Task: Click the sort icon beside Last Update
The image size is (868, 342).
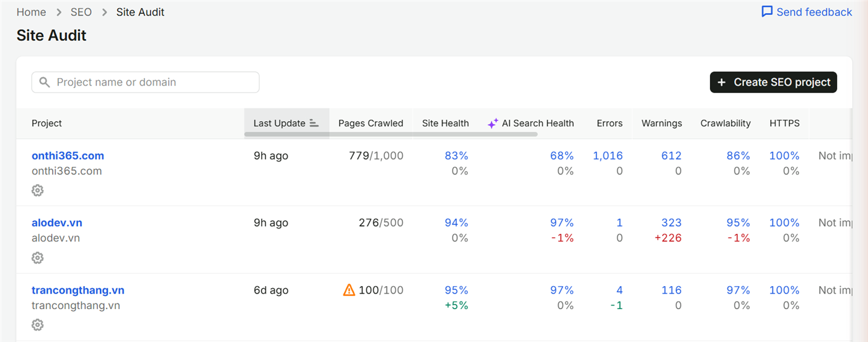Action: 314,124
